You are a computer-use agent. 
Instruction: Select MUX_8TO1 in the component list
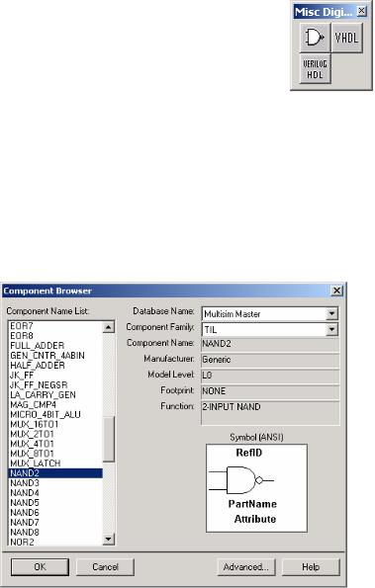[x=55, y=454]
